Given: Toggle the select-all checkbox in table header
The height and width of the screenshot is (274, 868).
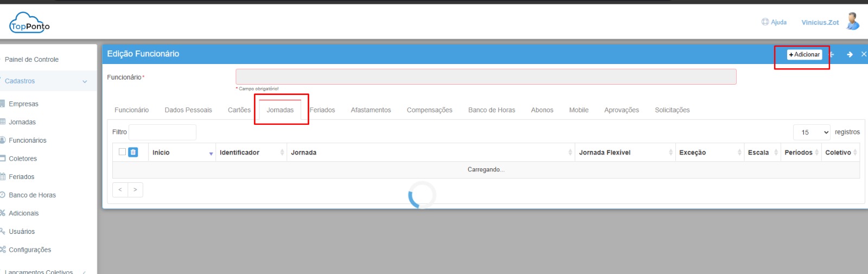Looking at the screenshot, I should (x=122, y=152).
